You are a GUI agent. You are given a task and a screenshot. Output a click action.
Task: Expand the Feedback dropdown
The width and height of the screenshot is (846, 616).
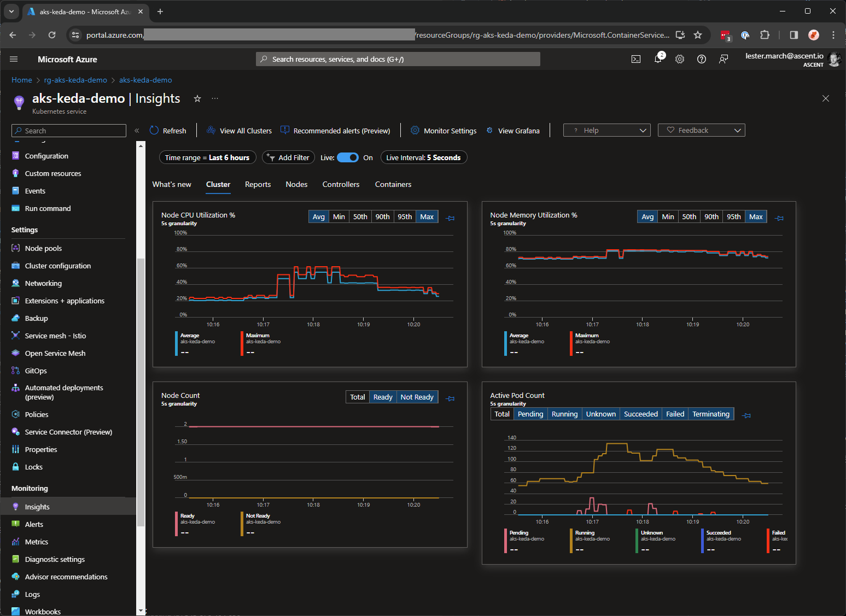(x=702, y=130)
